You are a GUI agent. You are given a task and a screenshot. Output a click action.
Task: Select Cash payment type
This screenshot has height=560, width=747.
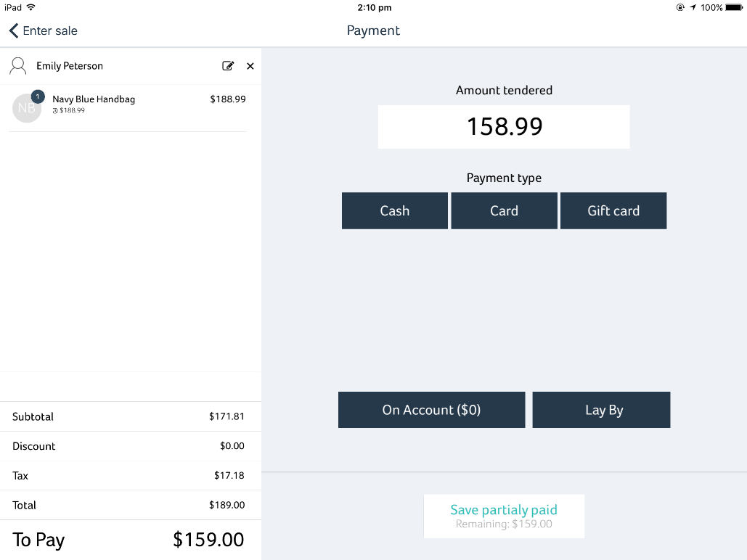394,210
